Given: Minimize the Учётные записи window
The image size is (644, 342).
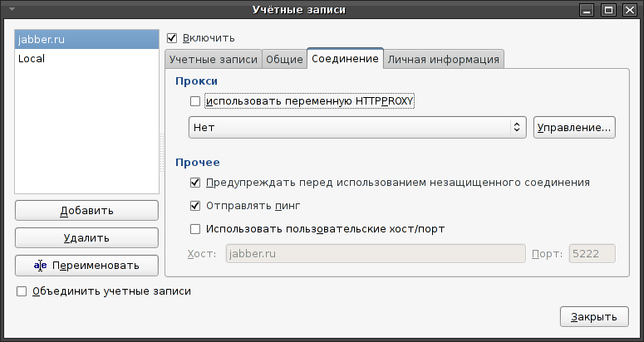Looking at the screenshot, I should pyautogui.click(x=587, y=10).
